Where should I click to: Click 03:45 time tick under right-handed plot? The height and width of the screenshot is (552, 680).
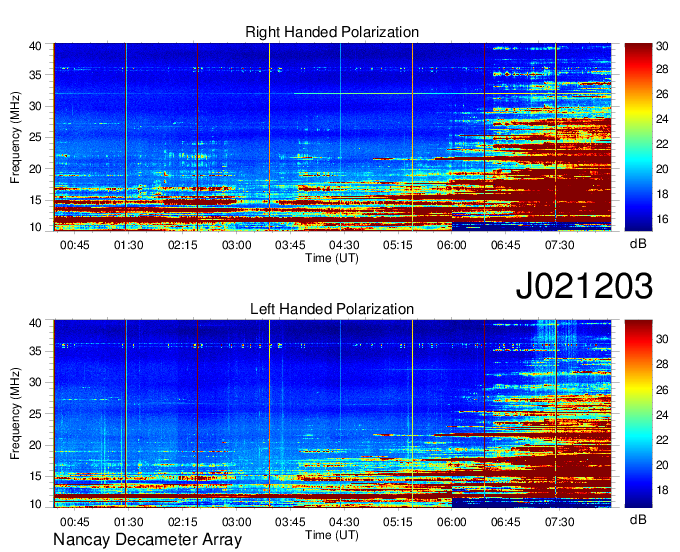point(290,245)
